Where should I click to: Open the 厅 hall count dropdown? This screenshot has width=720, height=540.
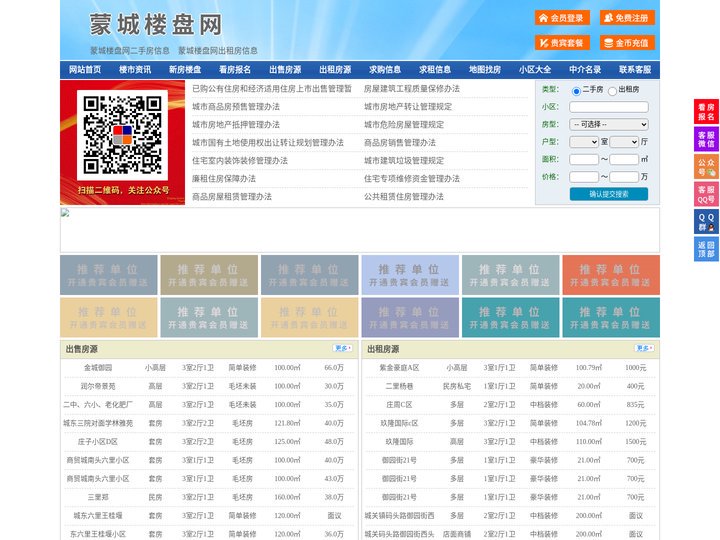click(624, 142)
